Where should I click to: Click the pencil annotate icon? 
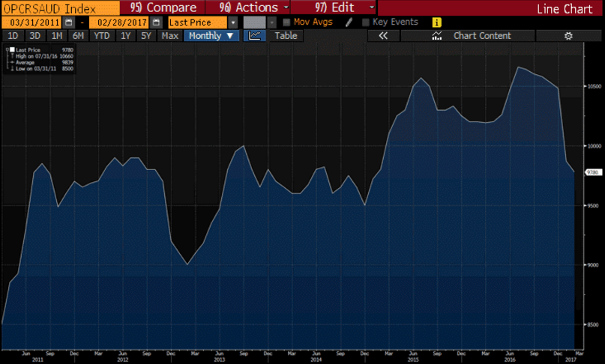pyautogui.click(x=349, y=22)
